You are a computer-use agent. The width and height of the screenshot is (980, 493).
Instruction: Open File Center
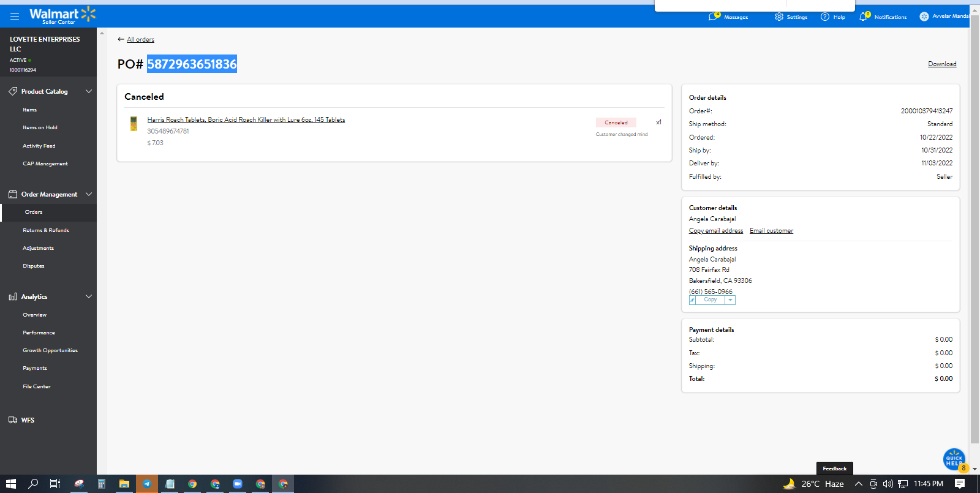pos(37,386)
